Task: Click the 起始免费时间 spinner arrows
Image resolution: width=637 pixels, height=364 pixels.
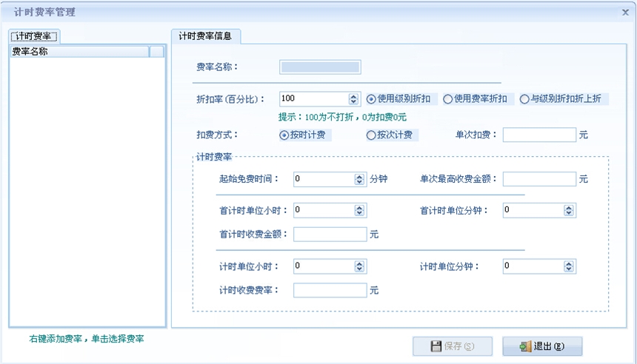Action: (359, 179)
